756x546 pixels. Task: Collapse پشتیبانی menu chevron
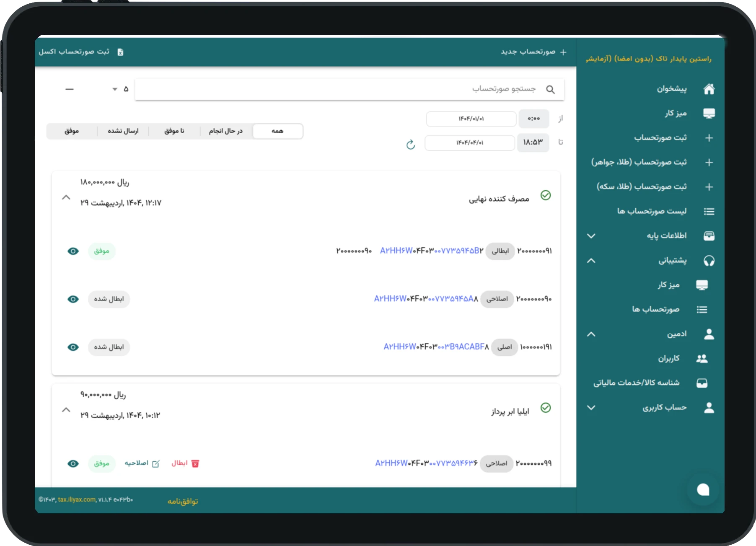(x=591, y=261)
